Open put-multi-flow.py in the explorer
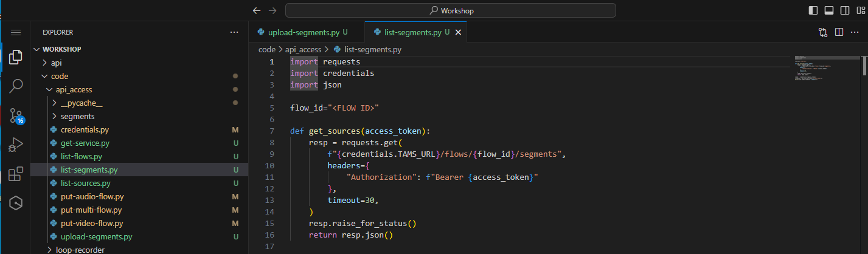Viewport: 868px width, 254px height. (139, 210)
